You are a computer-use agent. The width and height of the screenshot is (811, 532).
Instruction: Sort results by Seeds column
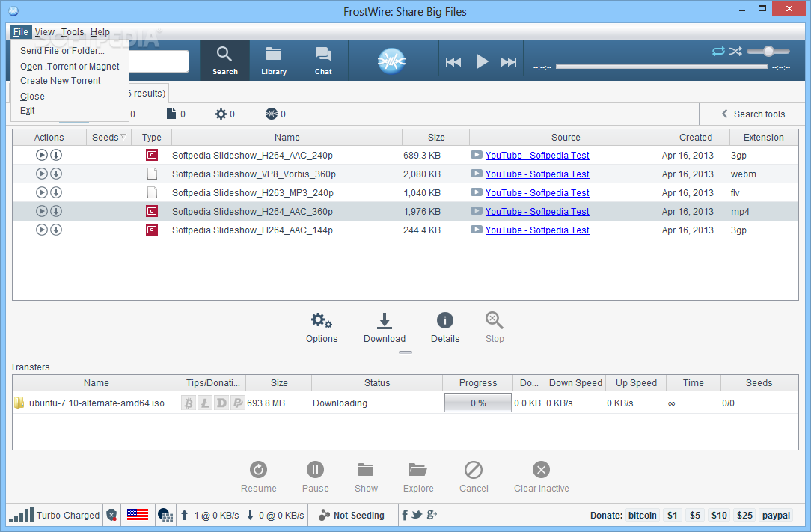(108, 138)
